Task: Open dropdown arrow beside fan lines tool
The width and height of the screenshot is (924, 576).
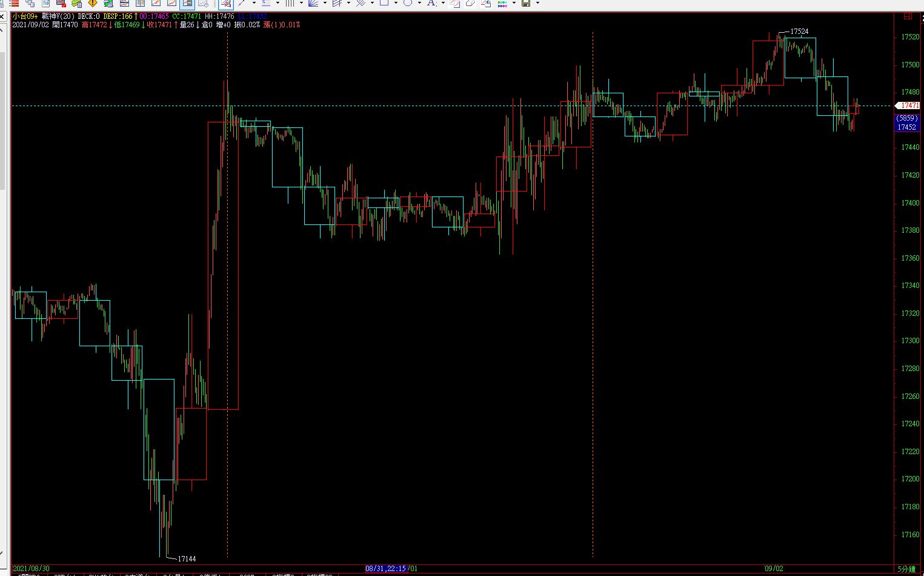Action: 325,3
